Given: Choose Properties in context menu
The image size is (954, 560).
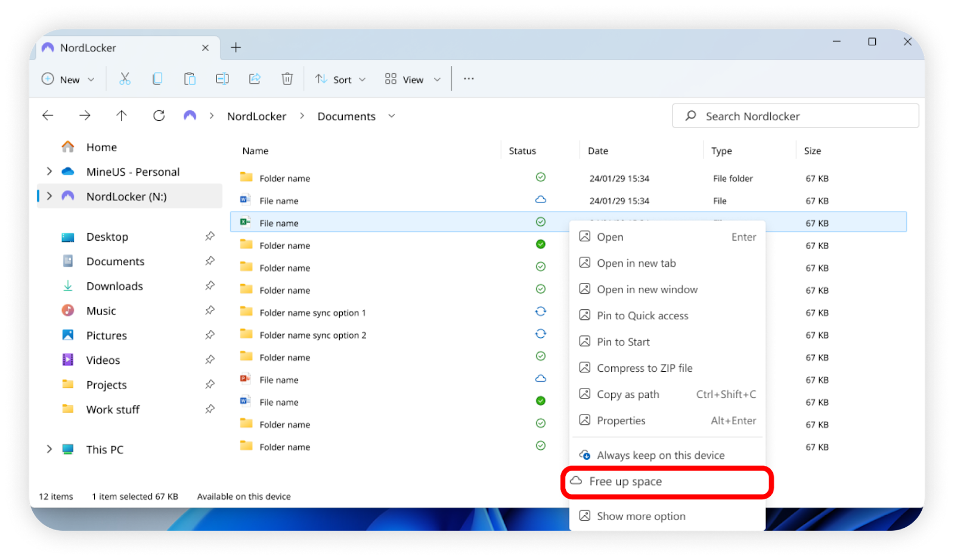Looking at the screenshot, I should click(x=667, y=420).
